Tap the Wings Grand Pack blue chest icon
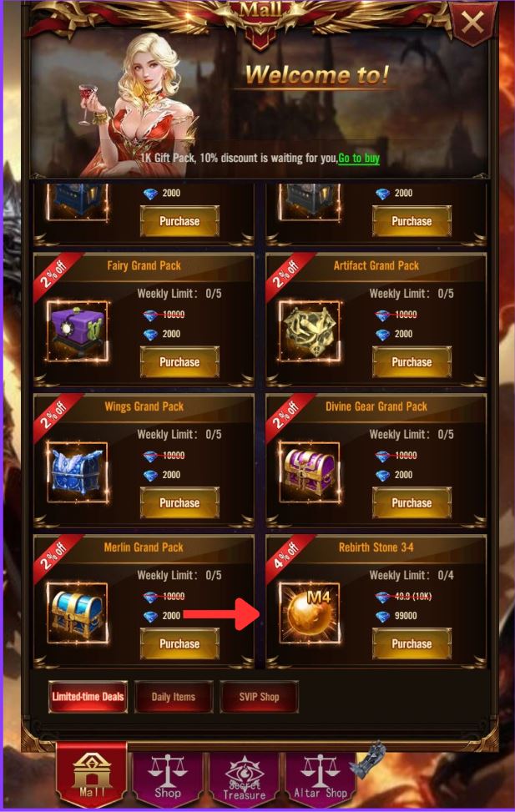This screenshot has width=515, height=812. coord(78,472)
